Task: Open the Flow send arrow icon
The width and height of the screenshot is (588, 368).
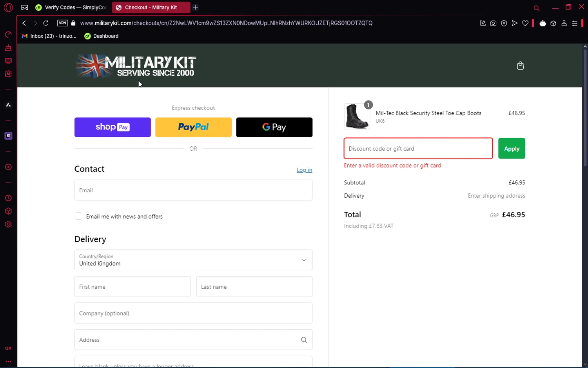Action: (x=515, y=23)
